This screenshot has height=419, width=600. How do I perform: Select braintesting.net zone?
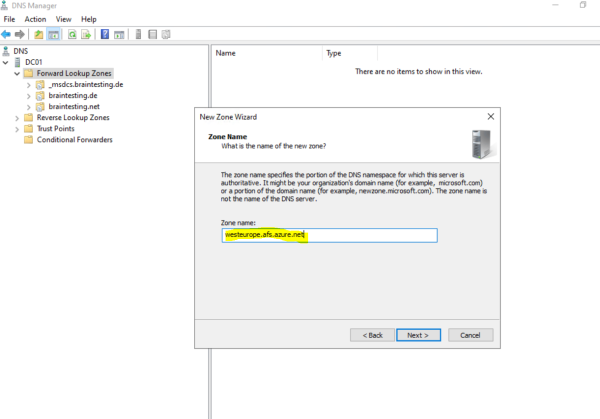74,106
